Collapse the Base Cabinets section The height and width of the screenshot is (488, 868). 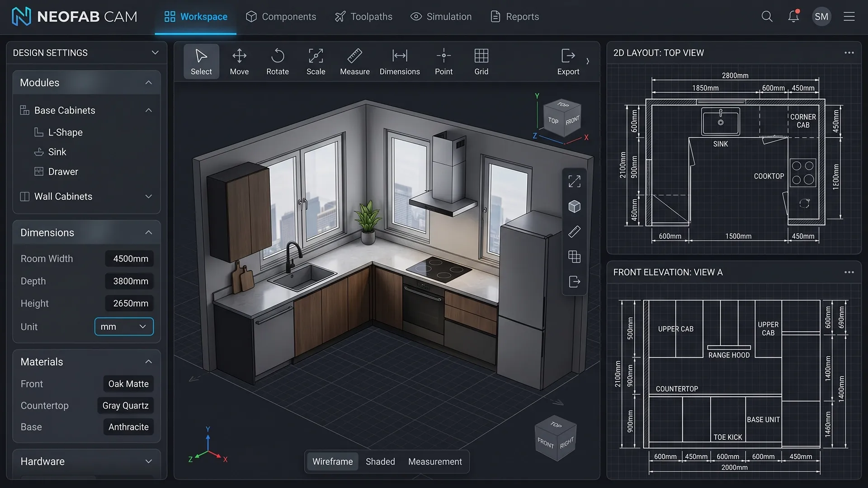click(x=148, y=110)
